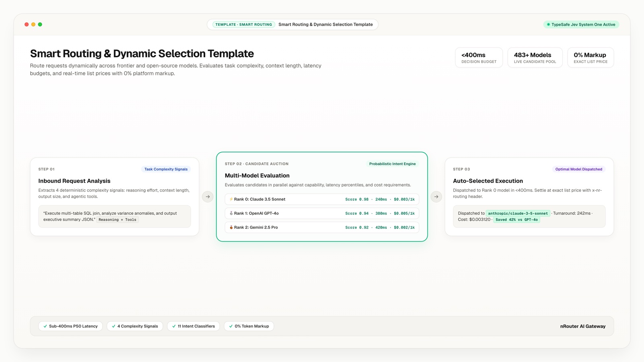Click the anthropic/claude-3-5-sonnet code tag
Viewport: 644px width, 362px height.
click(518, 214)
